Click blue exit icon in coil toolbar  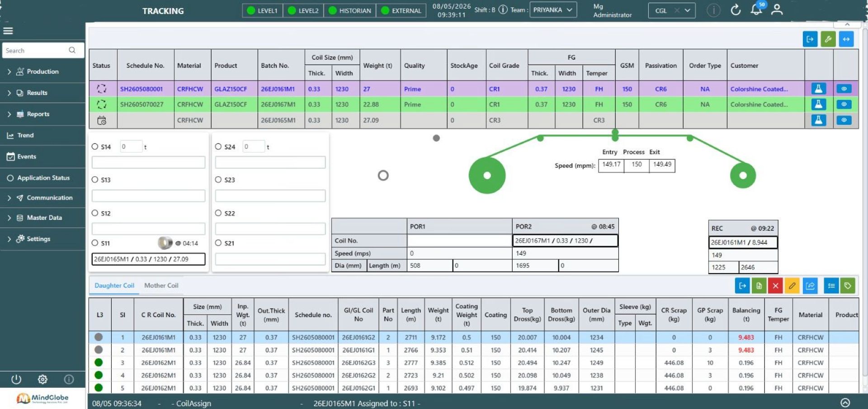742,285
